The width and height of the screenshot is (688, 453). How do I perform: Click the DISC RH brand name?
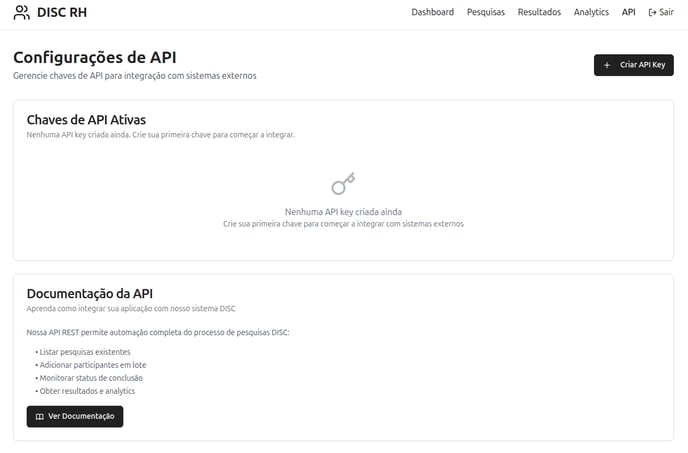(x=62, y=12)
